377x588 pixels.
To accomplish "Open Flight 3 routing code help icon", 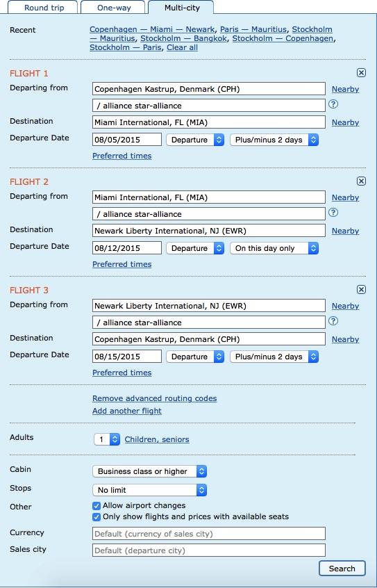I will pos(333,321).
